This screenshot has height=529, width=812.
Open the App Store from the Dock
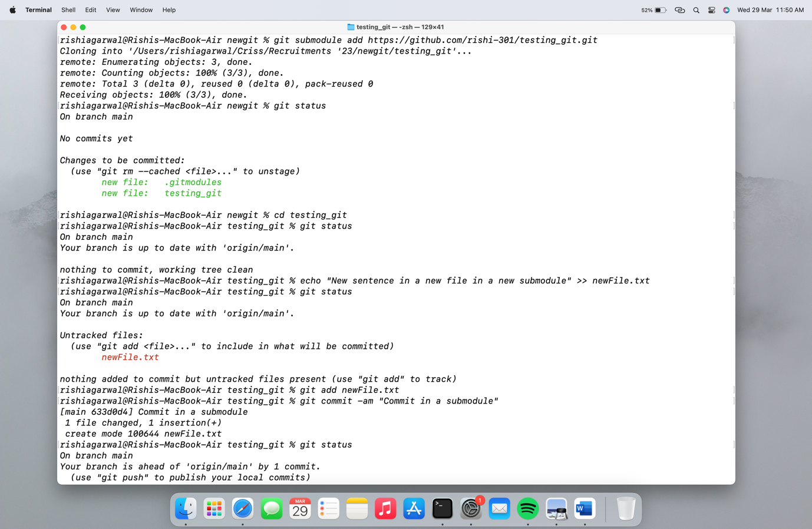click(414, 508)
